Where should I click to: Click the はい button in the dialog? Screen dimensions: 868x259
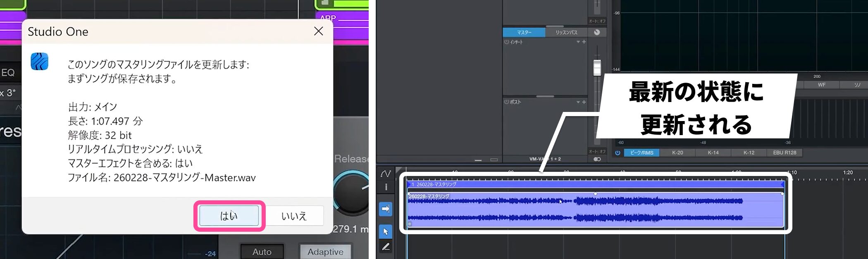point(229,216)
